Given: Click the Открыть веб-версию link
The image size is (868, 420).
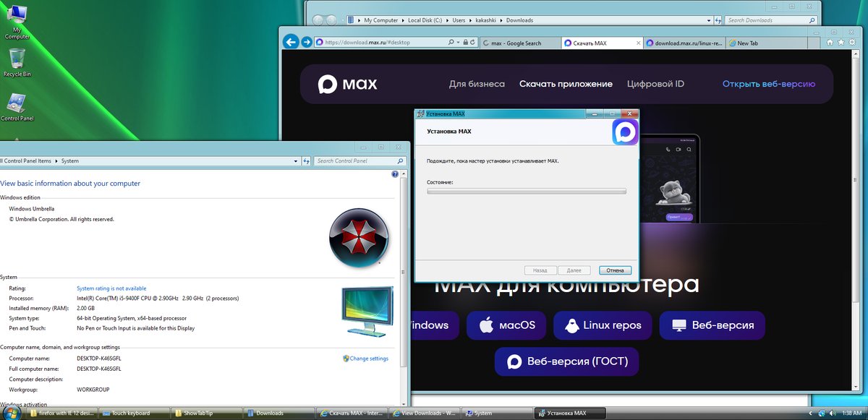Looking at the screenshot, I should [769, 84].
